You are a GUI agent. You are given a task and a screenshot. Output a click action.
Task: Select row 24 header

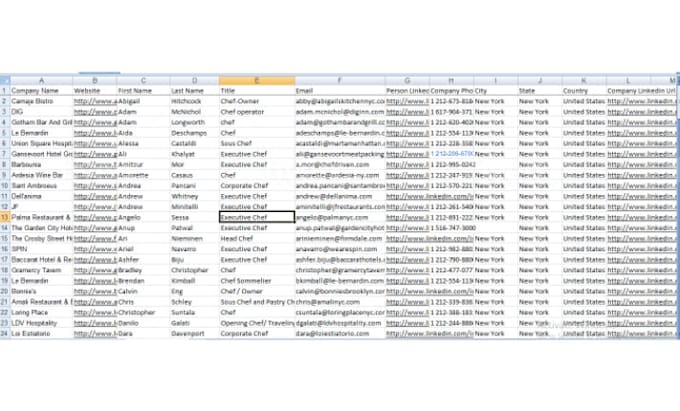click(5, 333)
